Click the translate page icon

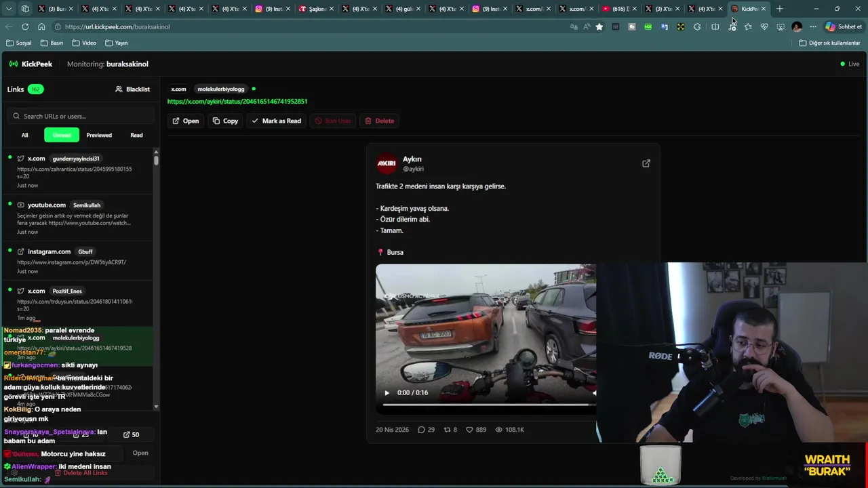pyautogui.click(x=574, y=26)
